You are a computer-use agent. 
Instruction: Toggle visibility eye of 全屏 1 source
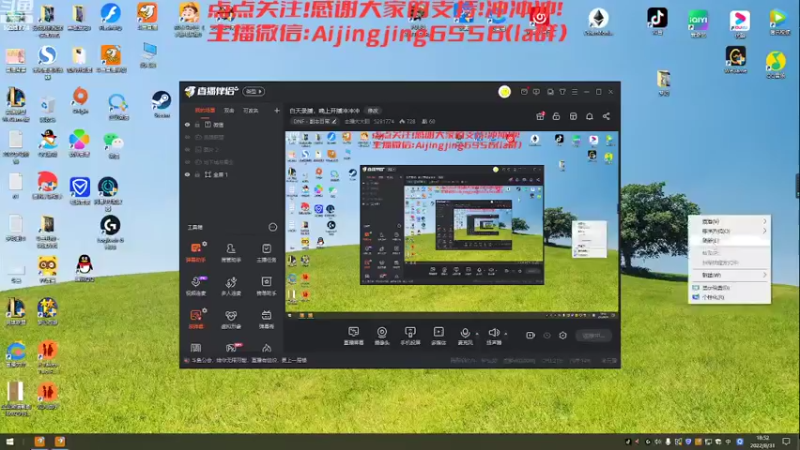(187, 174)
